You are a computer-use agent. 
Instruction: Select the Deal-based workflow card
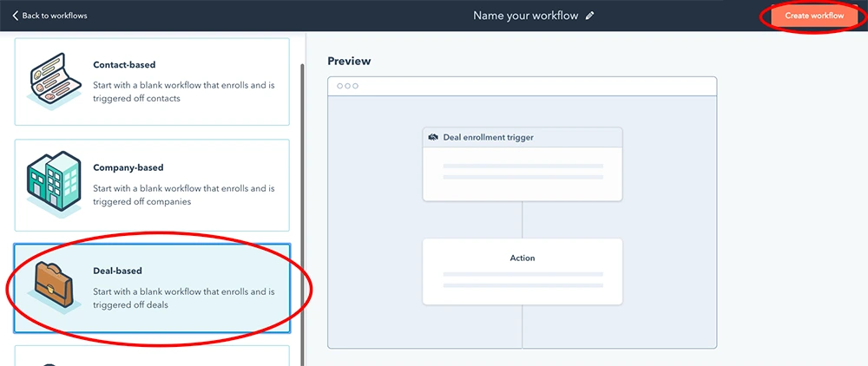152,288
